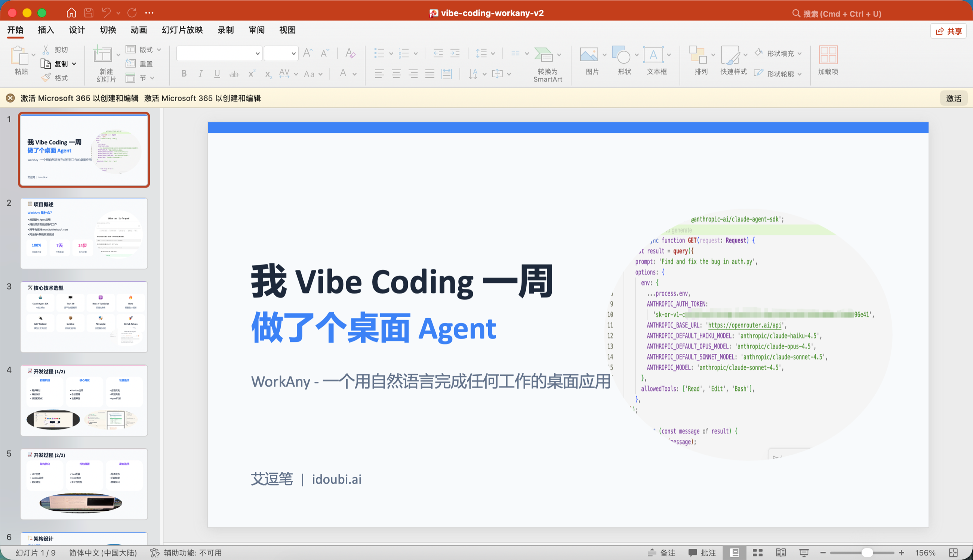Image resolution: width=973 pixels, height=560 pixels.
Task: Click Convert to SmartArt icon
Action: (543, 55)
